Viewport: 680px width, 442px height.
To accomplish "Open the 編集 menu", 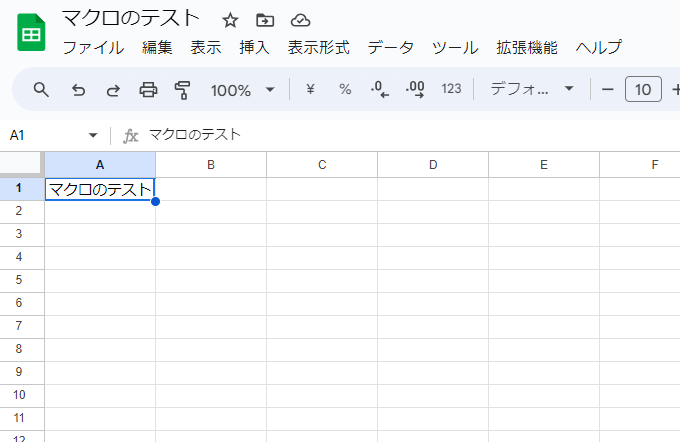I will coord(157,47).
